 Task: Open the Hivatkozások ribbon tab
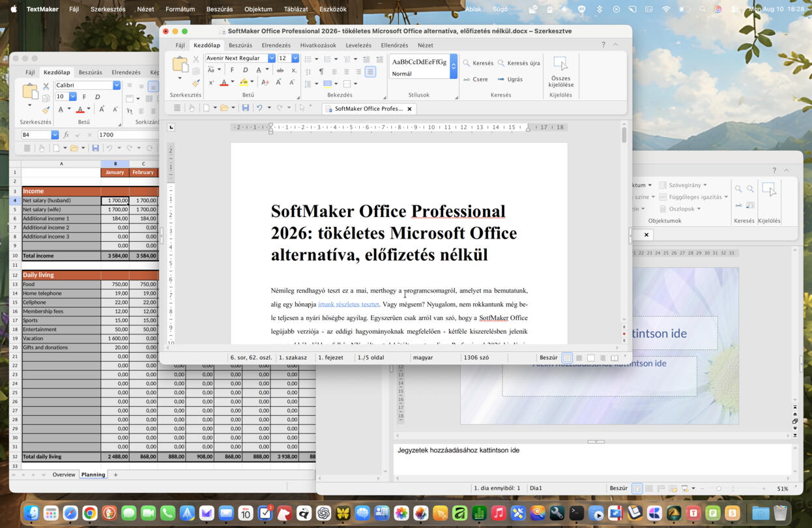tap(318, 45)
